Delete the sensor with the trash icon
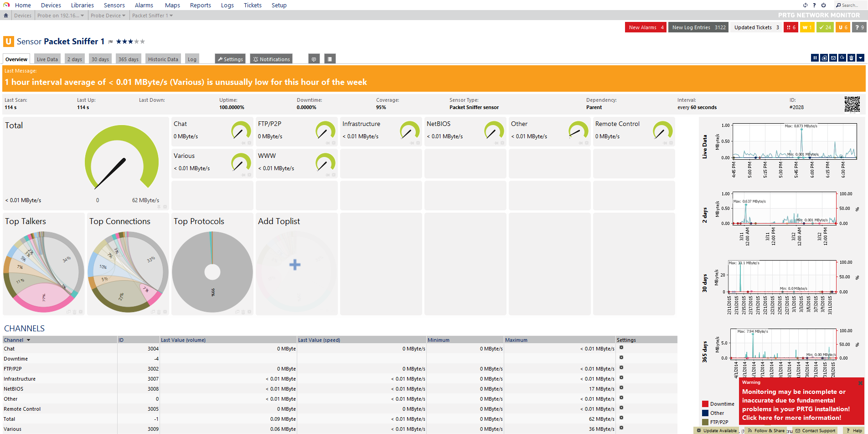 pos(852,58)
